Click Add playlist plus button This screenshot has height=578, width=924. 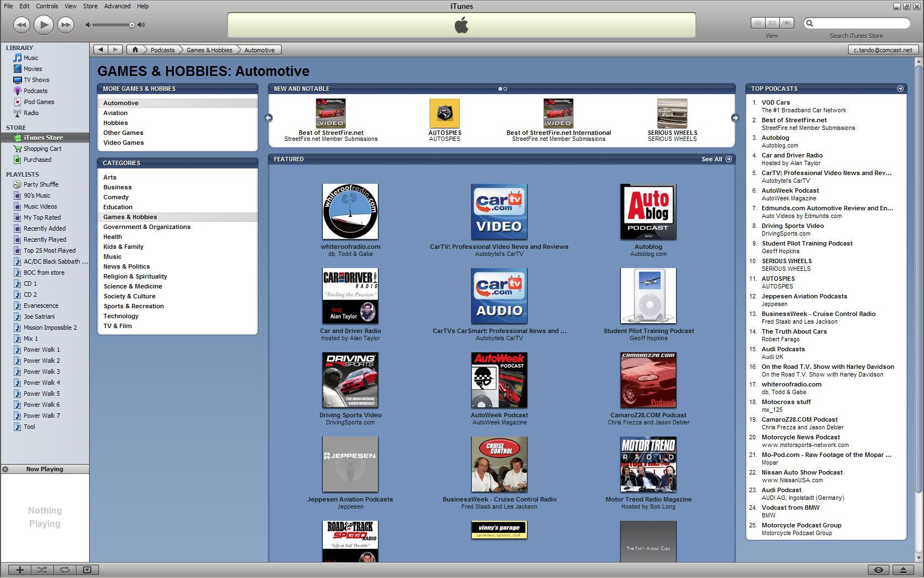tap(20, 570)
